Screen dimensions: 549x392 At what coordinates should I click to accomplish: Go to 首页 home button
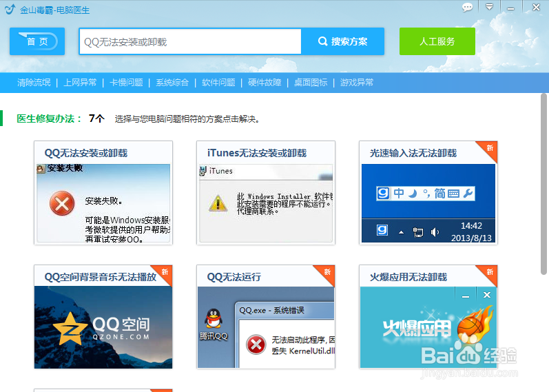tap(37, 41)
